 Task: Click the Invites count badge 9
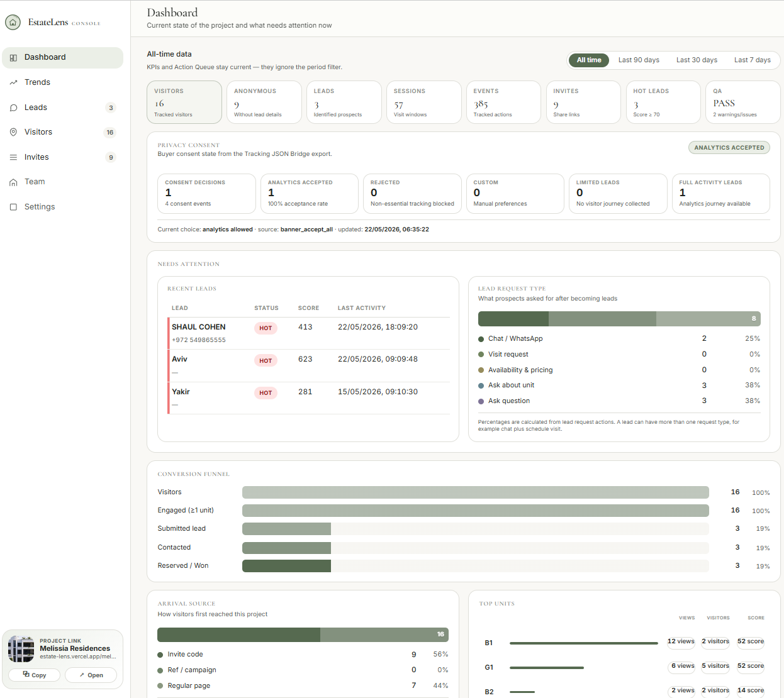pos(111,157)
